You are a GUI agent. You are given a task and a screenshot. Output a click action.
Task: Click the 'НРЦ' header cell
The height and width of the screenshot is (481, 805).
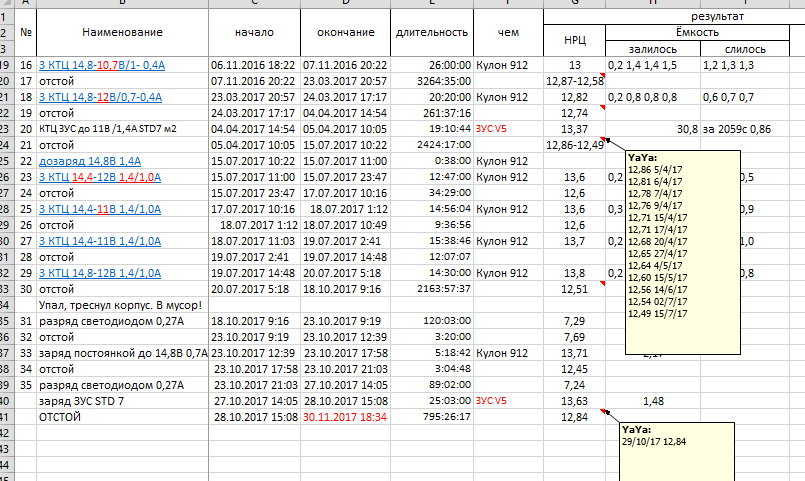pos(574,40)
